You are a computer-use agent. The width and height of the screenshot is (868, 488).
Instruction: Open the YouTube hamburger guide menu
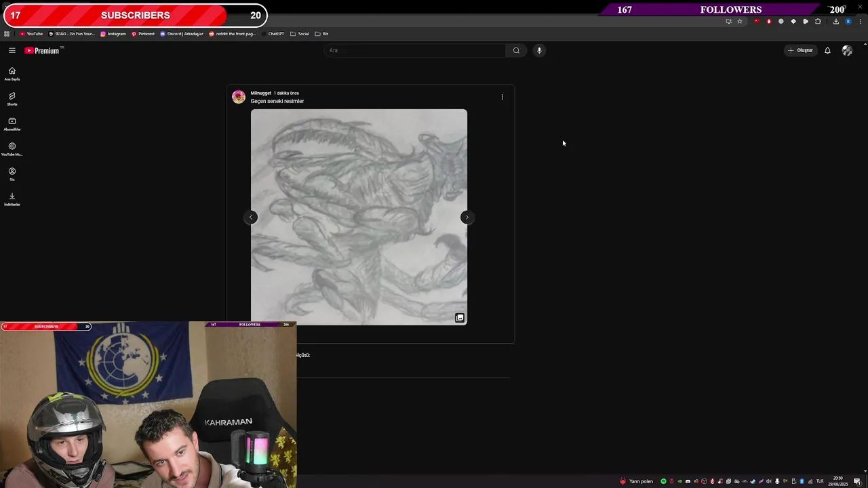12,50
